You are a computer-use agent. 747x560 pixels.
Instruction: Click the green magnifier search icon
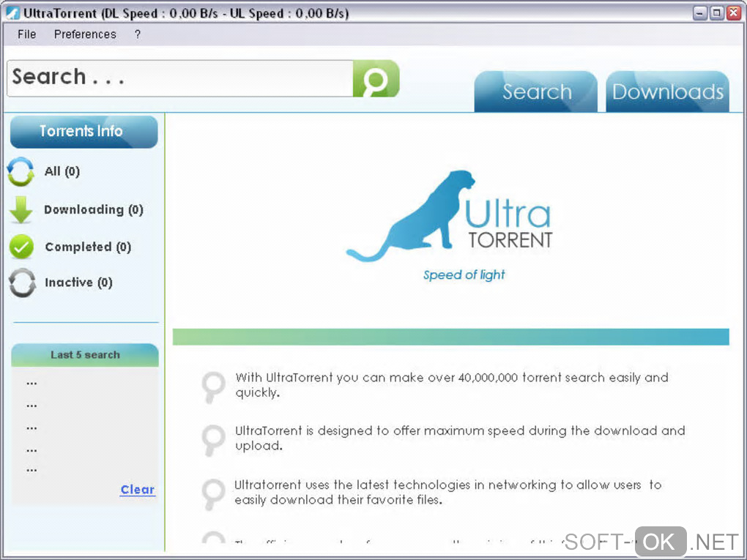(376, 78)
